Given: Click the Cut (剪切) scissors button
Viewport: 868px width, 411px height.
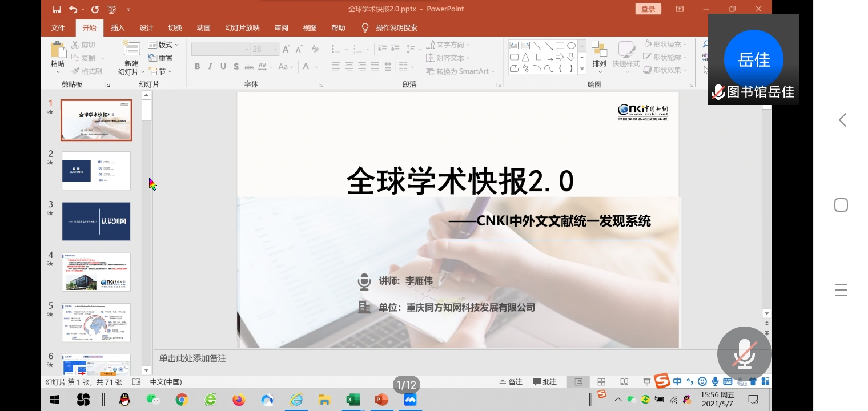Looking at the screenshot, I should coord(83,45).
